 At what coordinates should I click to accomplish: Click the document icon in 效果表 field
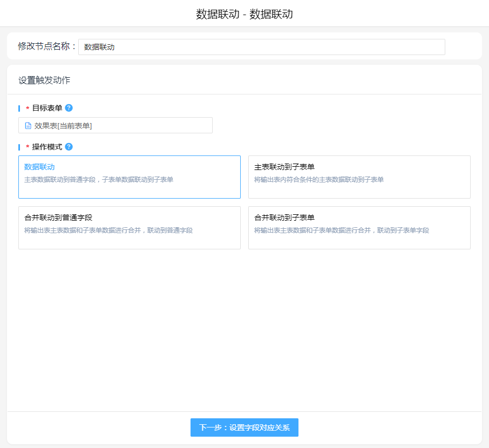coord(28,126)
